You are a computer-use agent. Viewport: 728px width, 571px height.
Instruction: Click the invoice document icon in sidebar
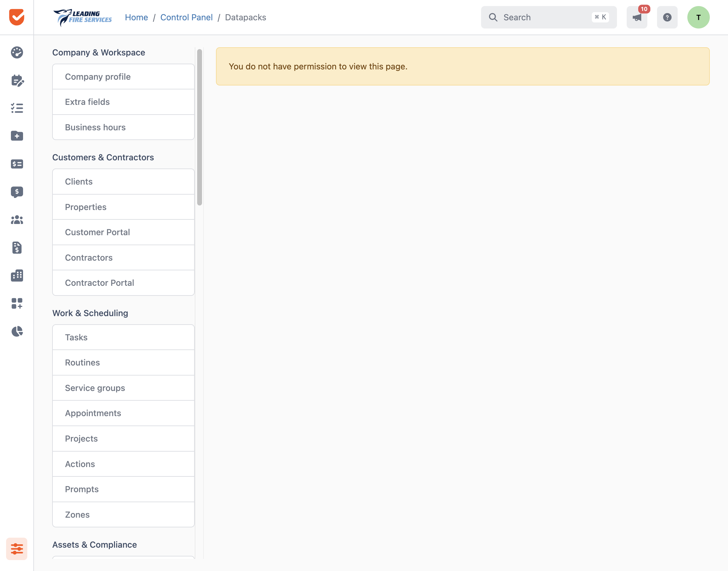(17, 248)
